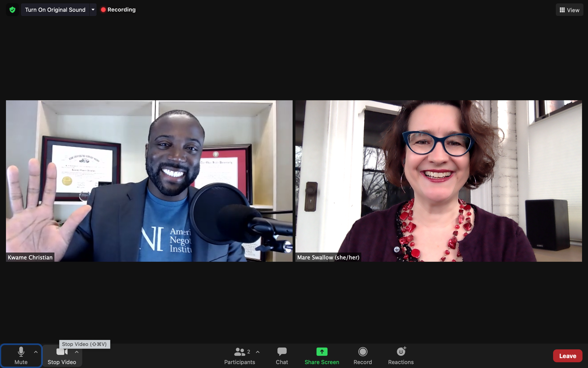Open the Reactions smiley menu

(x=401, y=352)
